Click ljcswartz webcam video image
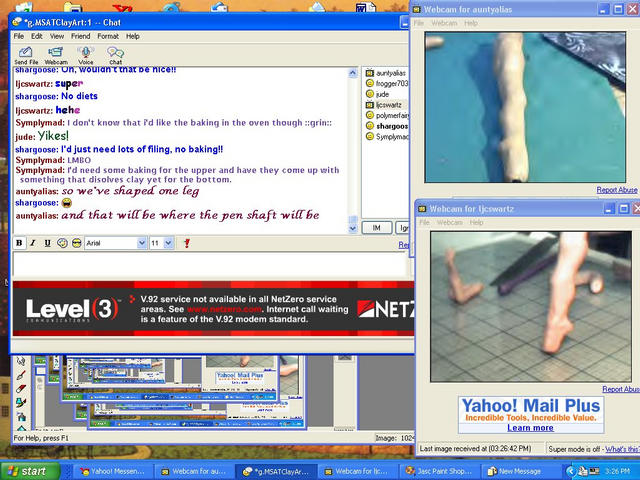 pyautogui.click(x=531, y=307)
